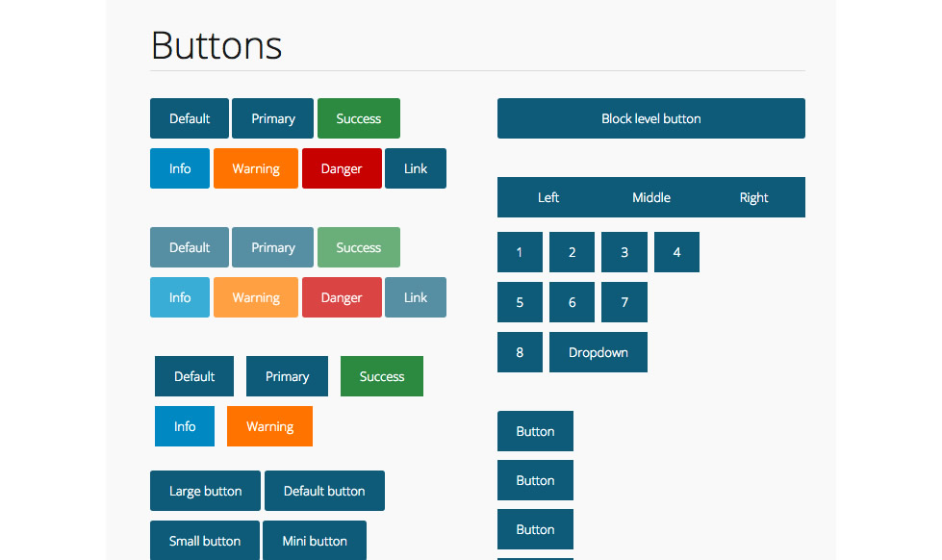Click the Danger button in the second row

click(x=342, y=167)
